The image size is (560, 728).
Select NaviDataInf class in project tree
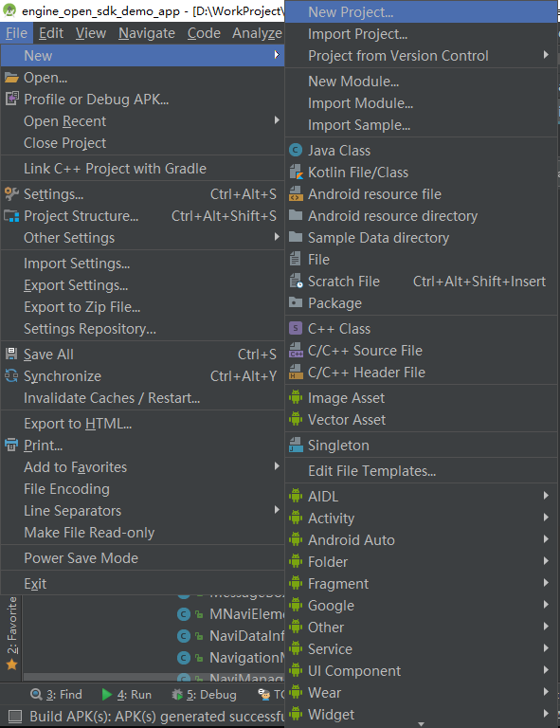[230, 636]
